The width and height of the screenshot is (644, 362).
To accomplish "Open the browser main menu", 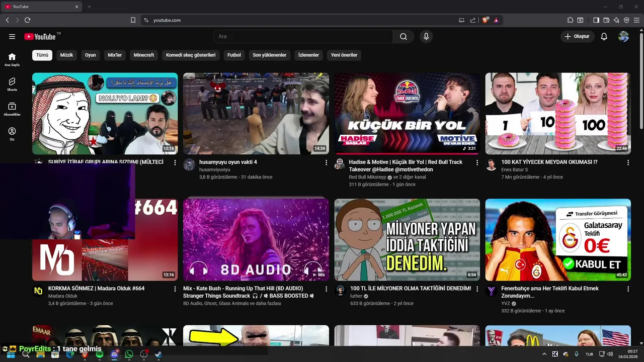I will coord(636,20).
